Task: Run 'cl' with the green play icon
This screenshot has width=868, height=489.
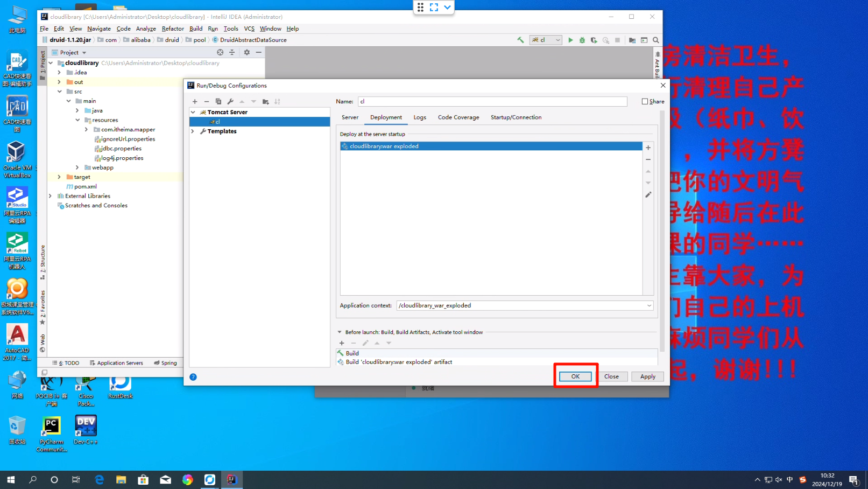Action: coord(570,40)
